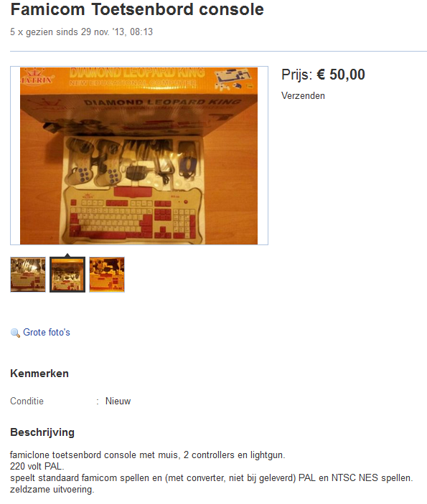
Task: Select the first photo thumbnail
Action: pyautogui.click(x=28, y=275)
